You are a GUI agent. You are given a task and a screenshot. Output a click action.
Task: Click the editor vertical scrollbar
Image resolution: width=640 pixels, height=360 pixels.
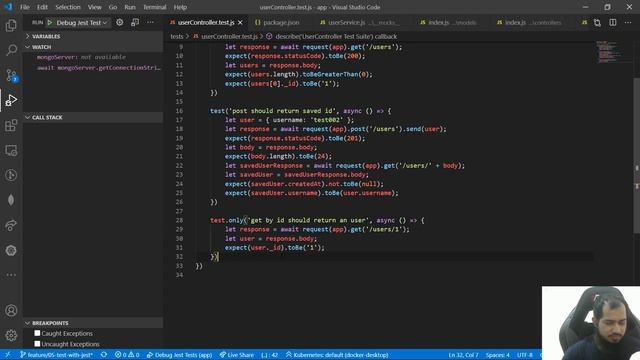pyautogui.click(x=637, y=155)
